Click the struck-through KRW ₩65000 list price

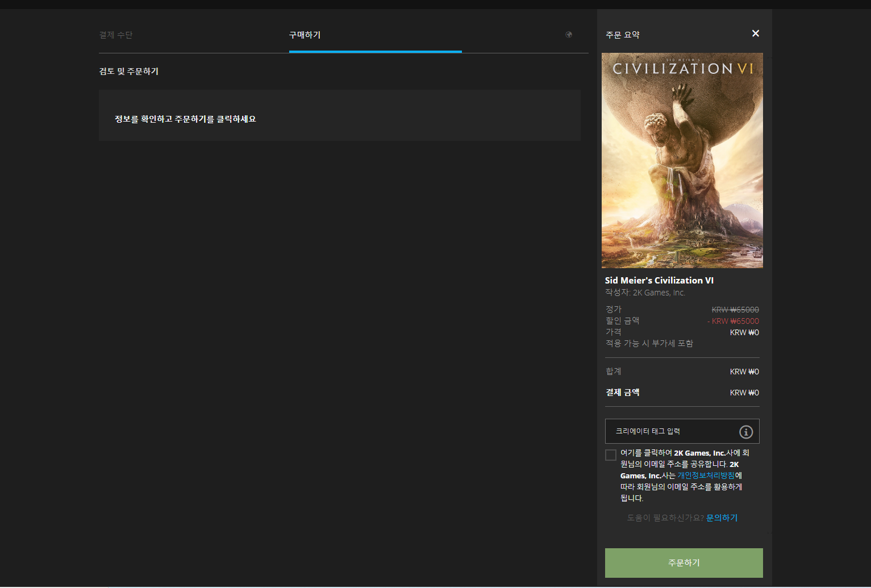[735, 310]
